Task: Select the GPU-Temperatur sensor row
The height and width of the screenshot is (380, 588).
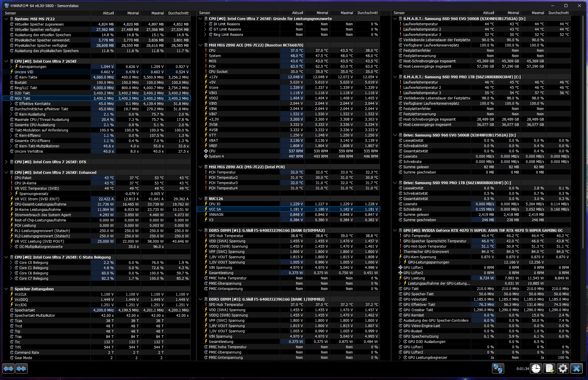Action: pyautogui.click(x=417, y=236)
